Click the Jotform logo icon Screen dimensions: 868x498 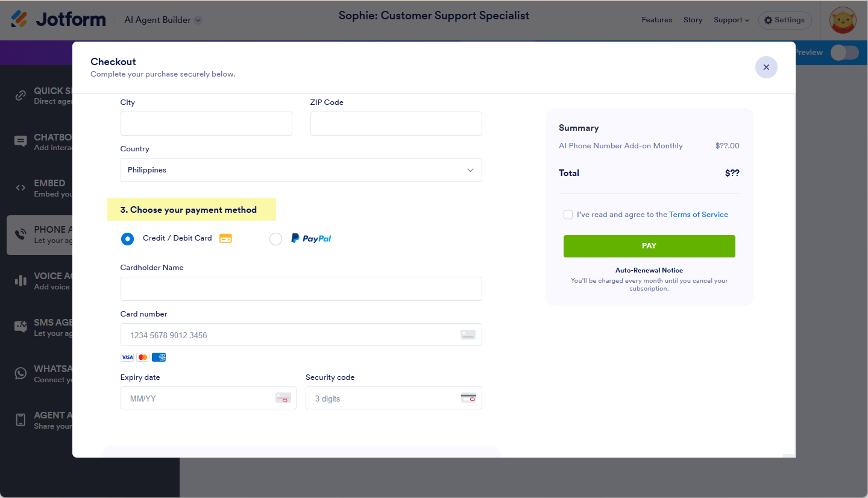point(19,19)
